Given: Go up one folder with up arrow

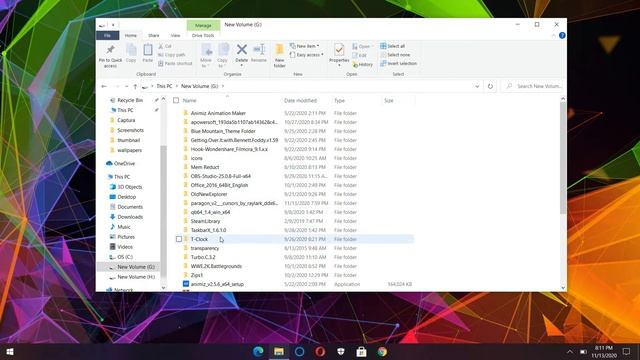Looking at the screenshot, I should (135, 87).
